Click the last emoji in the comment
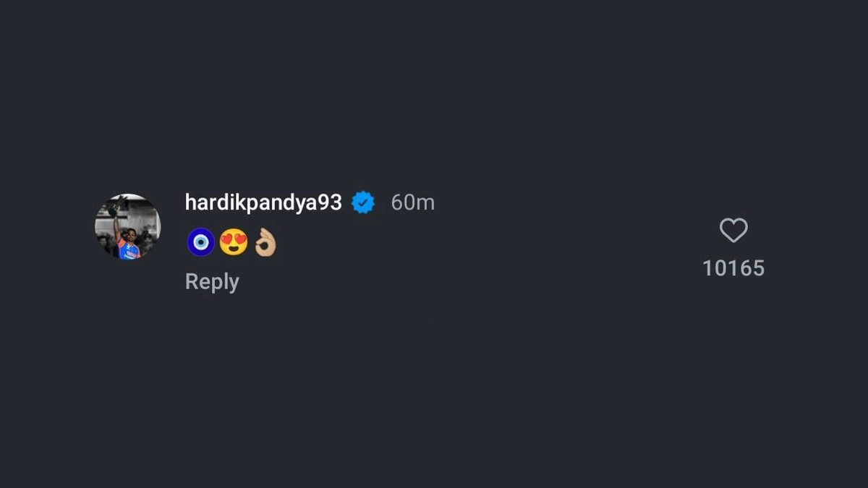This screenshot has height=488, width=868. (265, 242)
